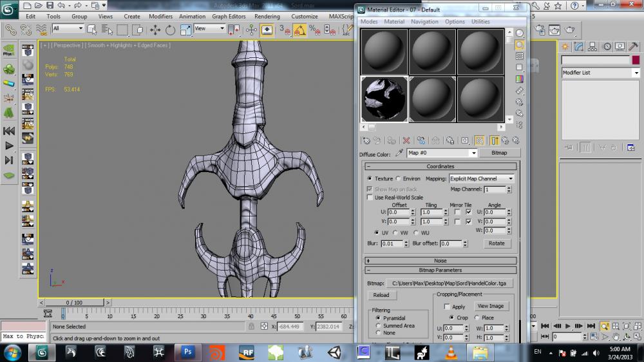
Task: Click the object color swatch
Action: tap(635, 60)
